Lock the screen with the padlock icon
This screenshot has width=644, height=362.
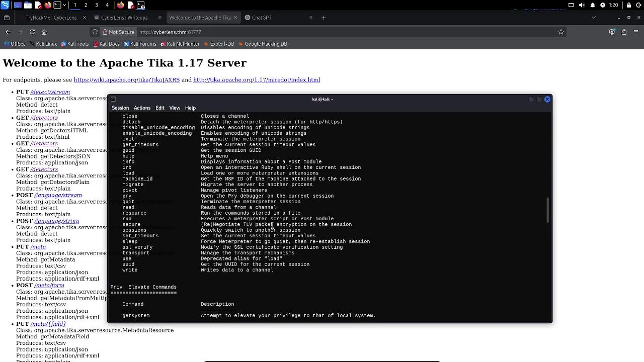(629, 5)
